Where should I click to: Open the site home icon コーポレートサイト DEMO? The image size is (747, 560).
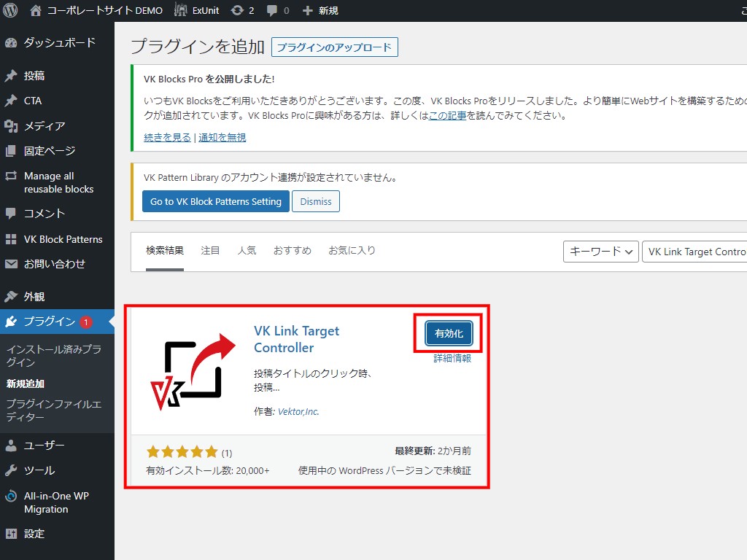tap(36, 11)
